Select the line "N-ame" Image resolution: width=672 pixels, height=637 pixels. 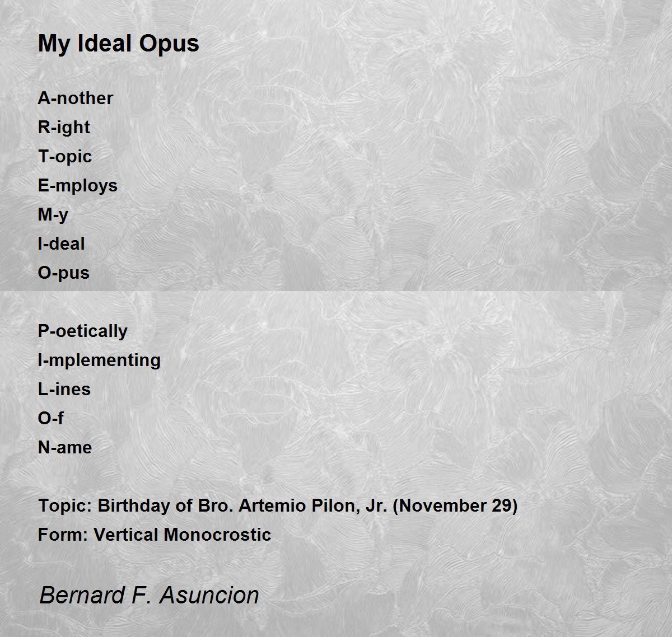(64, 447)
